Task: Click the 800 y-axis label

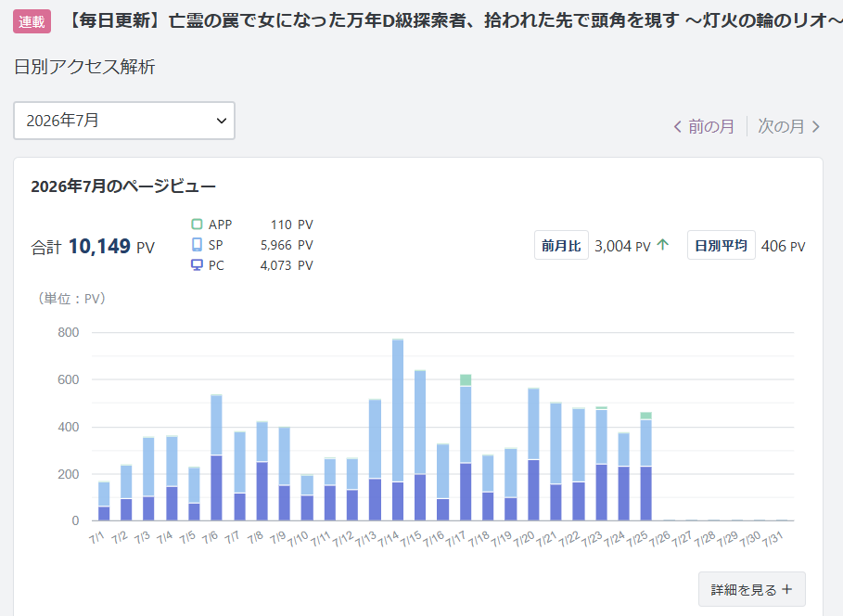Action: pos(69,332)
